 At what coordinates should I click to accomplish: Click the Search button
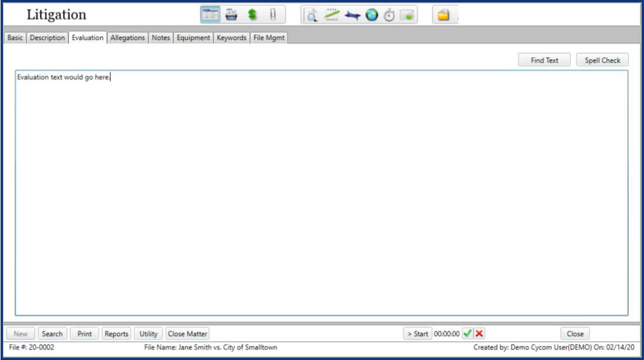[x=52, y=334]
